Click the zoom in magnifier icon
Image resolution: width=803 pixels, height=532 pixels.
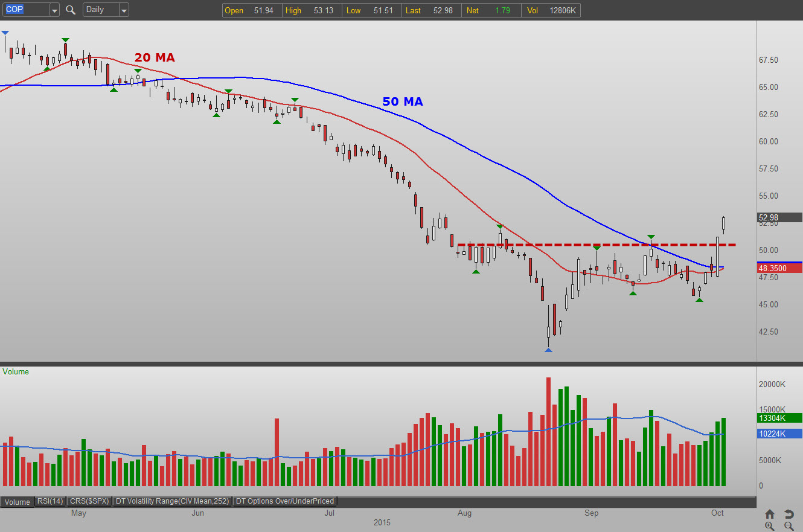770,526
